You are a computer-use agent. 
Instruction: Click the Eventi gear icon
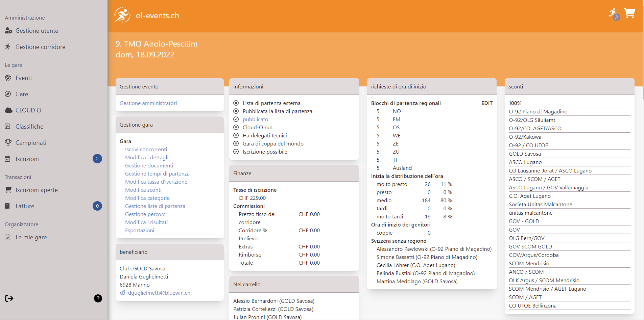click(8, 78)
